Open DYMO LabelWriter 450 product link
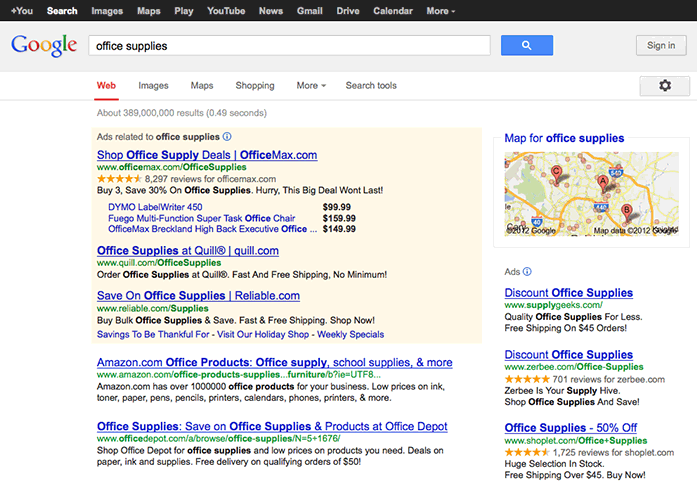Image resolution: width=697 pixels, height=482 pixels. [x=155, y=207]
